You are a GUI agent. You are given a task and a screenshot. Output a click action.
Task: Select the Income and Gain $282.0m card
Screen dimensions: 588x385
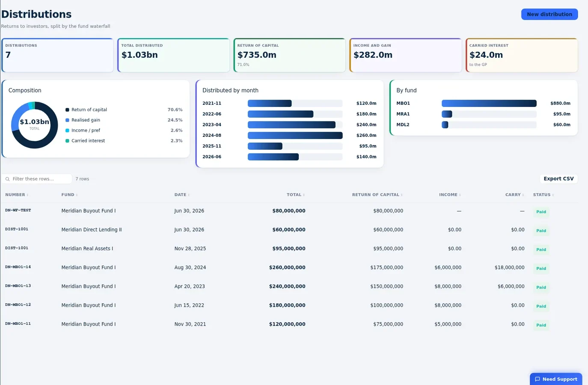coord(406,55)
